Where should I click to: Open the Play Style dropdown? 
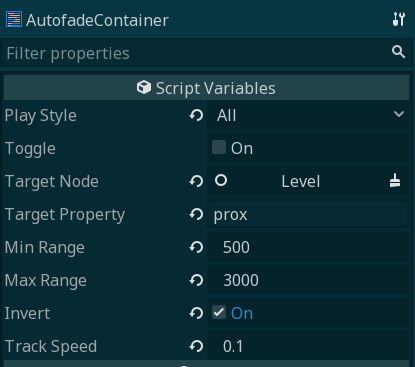[308, 115]
